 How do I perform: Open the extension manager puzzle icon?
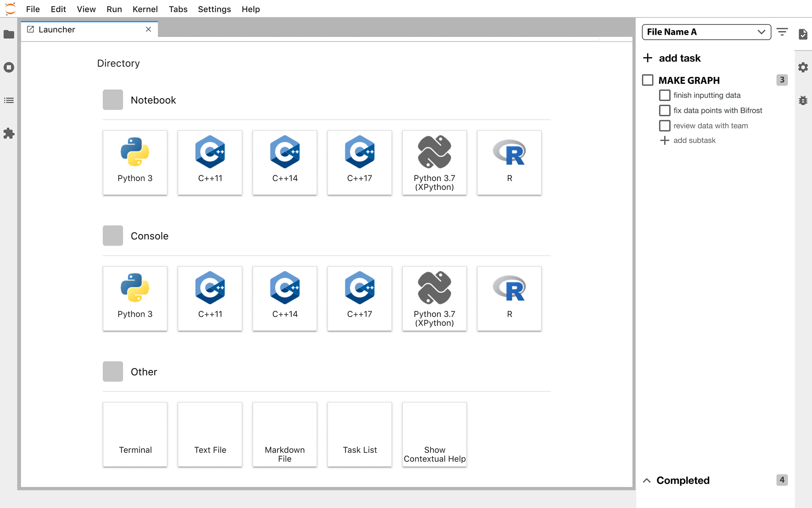coord(9,134)
